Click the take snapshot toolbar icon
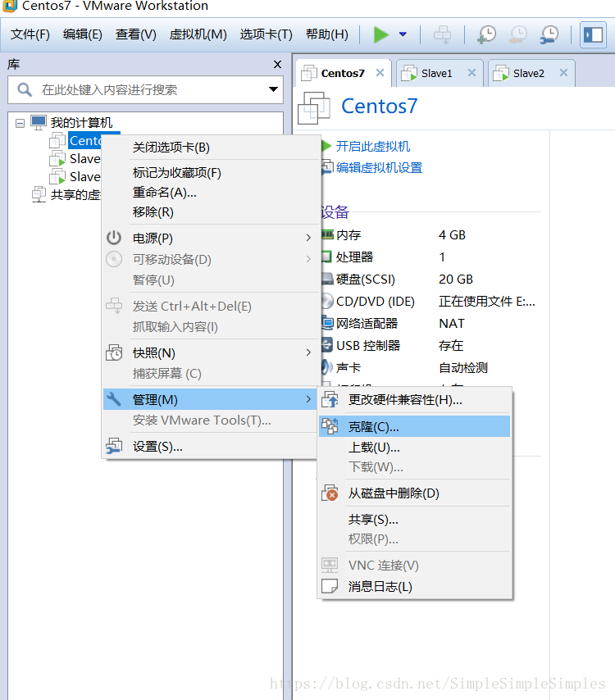The image size is (615, 700). pyautogui.click(x=486, y=34)
